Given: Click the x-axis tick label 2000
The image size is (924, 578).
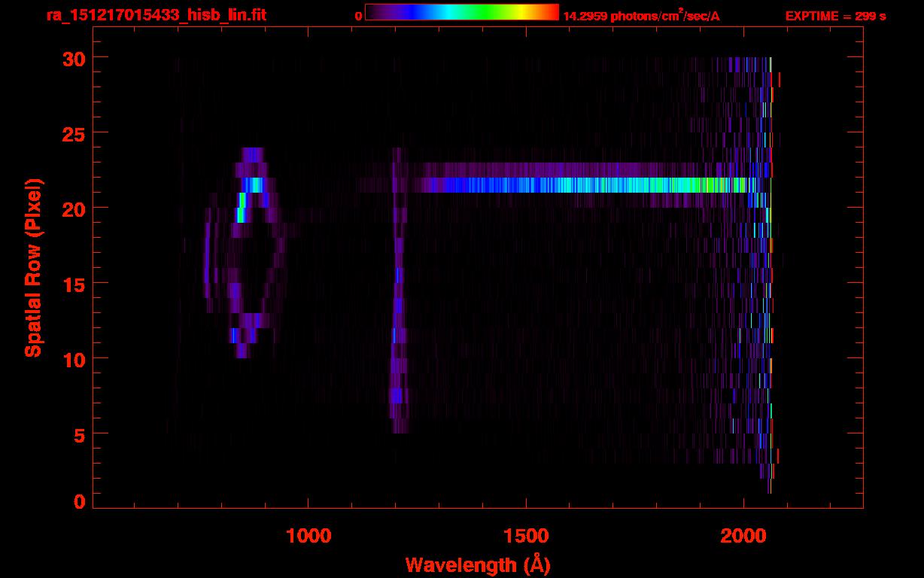Looking at the screenshot, I should pos(743,536).
